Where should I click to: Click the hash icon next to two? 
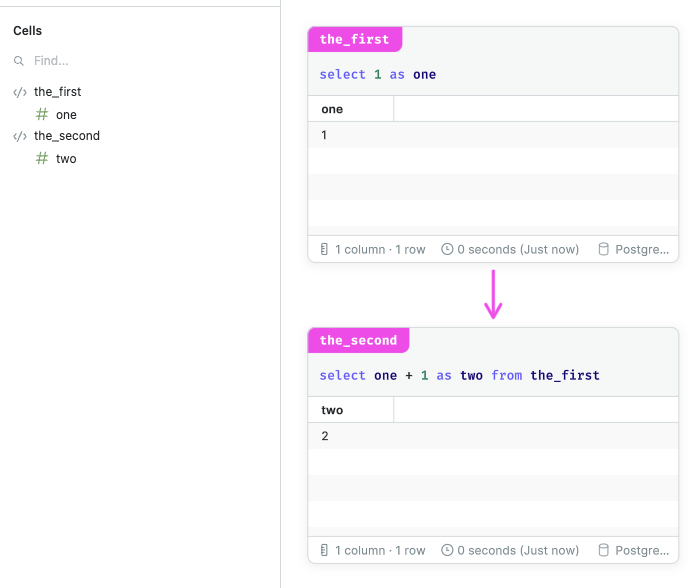pos(42,158)
